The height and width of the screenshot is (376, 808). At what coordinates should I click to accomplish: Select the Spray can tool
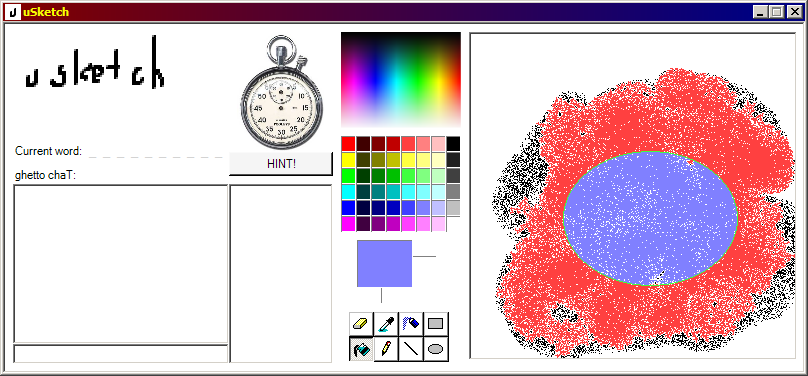(411, 324)
